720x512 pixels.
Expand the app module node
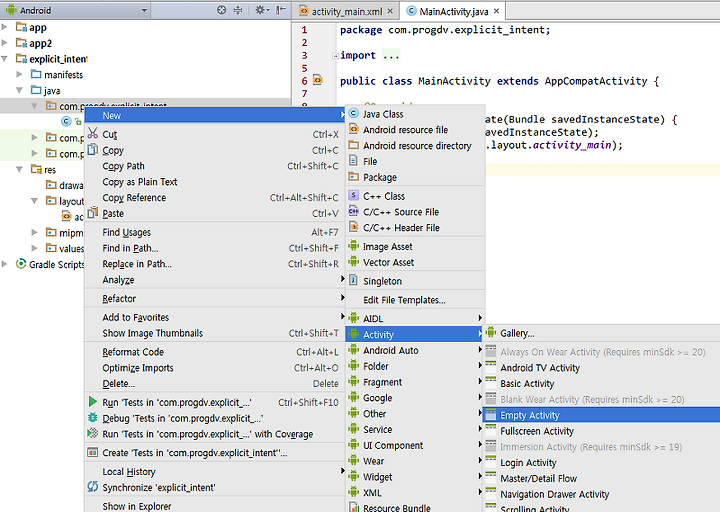click(5, 27)
